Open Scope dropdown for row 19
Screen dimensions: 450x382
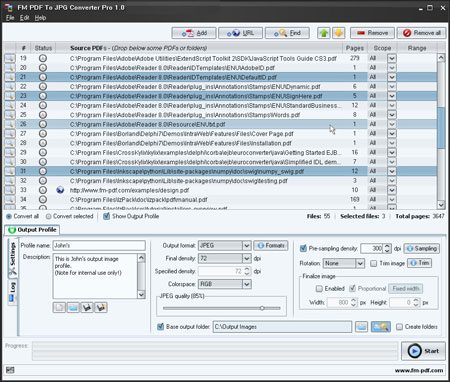(x=392, y=58)
